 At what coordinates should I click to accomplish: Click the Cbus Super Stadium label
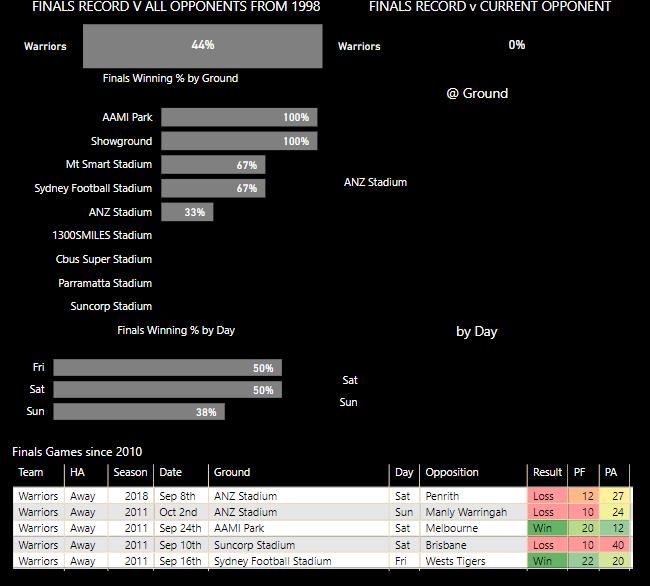(x=104, y=259)
